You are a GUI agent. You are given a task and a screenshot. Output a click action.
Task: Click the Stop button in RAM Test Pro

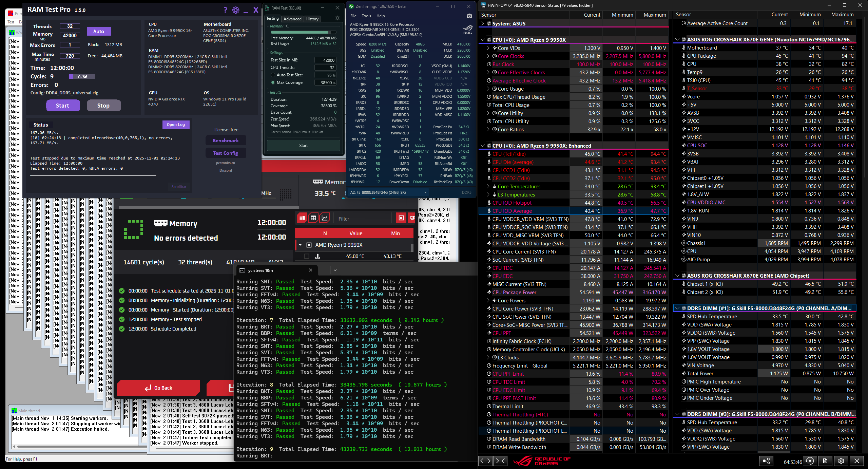point(103,106)
